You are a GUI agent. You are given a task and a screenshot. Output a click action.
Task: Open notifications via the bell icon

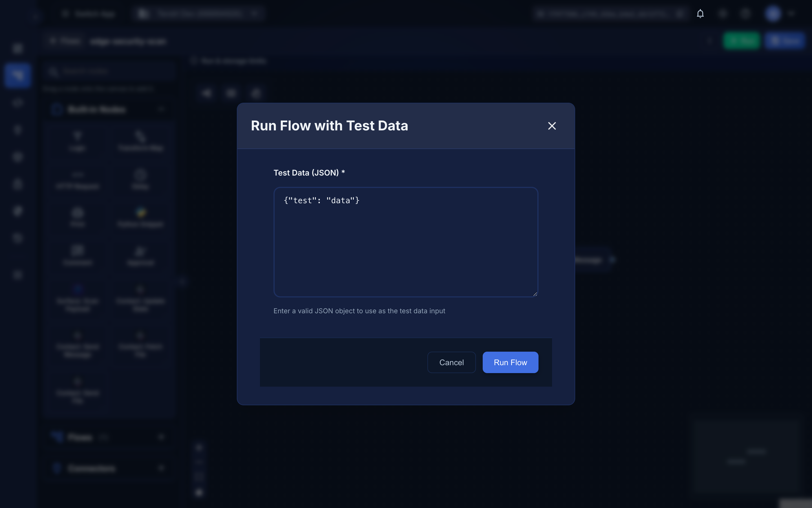pyautogui.click(x=700, y=14)
